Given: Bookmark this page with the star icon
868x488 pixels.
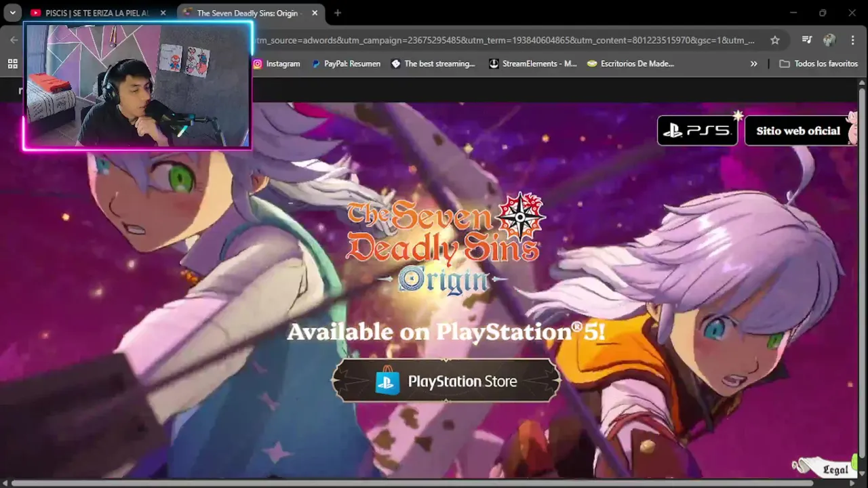Looking at the screenshot, I should [775, 40].
